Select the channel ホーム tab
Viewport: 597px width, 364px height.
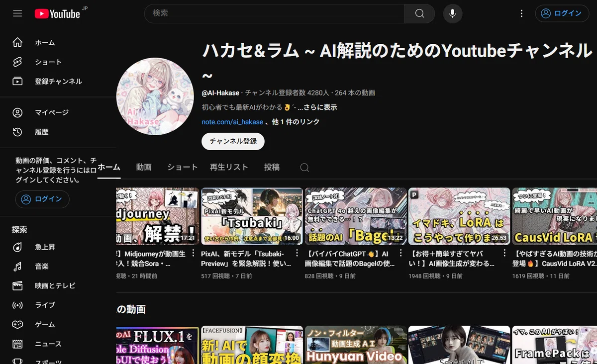click(x=109, y=167)
